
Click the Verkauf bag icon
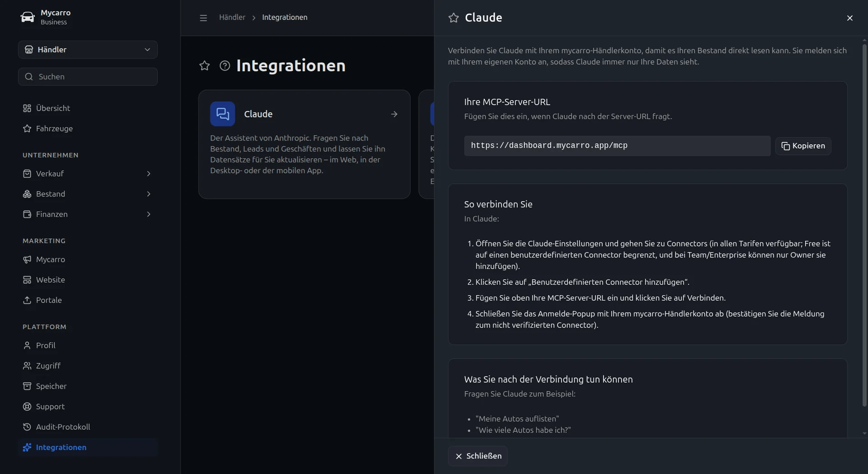click(x=27, y=174)
